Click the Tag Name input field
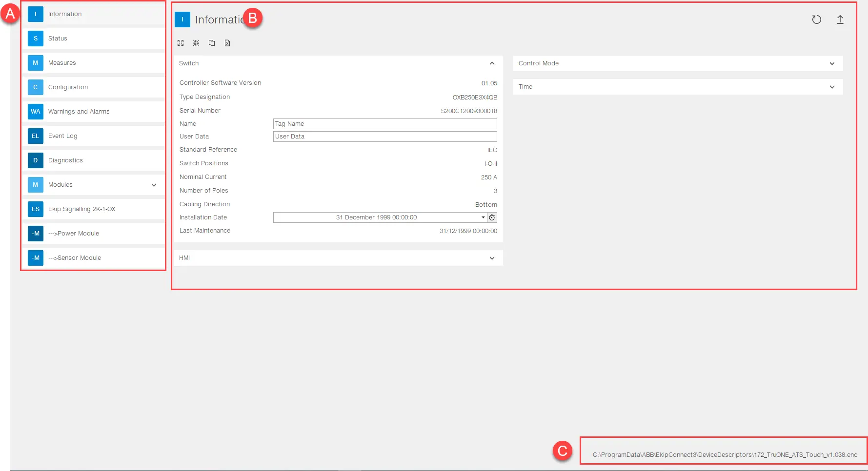Viewport: 868px width, 471px height. click(384, 124)
